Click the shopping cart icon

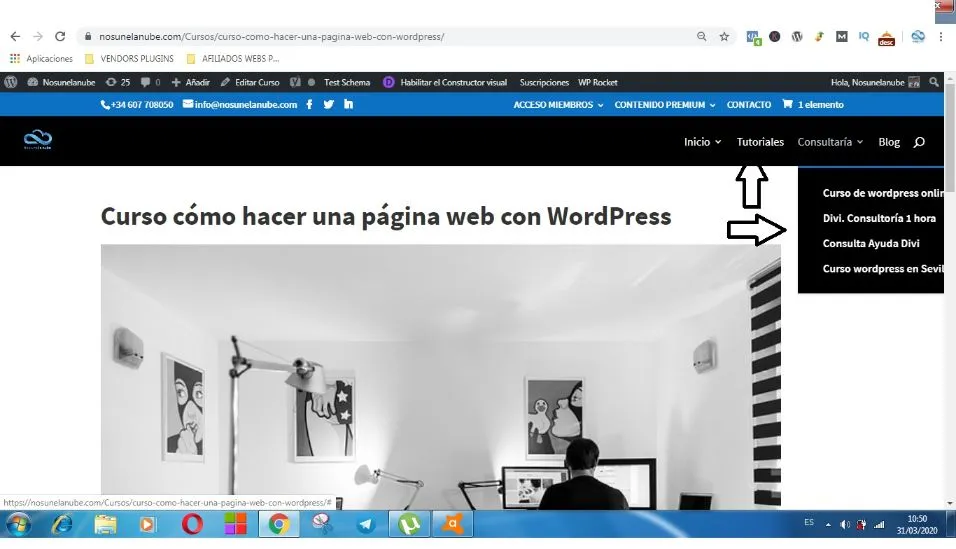click(787, 104)
